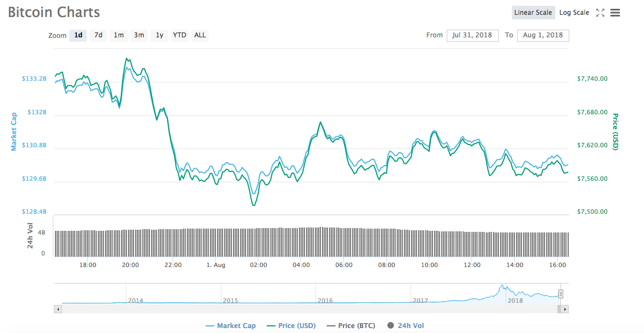Select the YTD zoom range
Screen dimensions: 644x333
180,35
